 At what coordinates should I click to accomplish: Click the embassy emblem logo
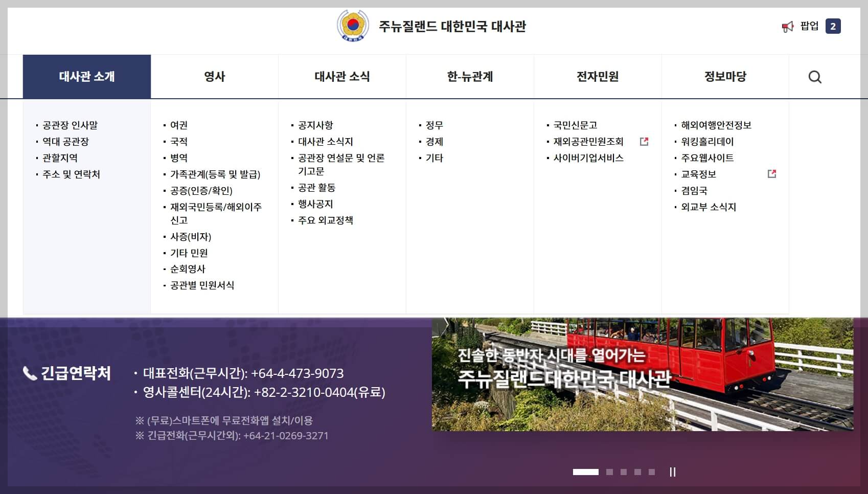click(x=353, y=26)
